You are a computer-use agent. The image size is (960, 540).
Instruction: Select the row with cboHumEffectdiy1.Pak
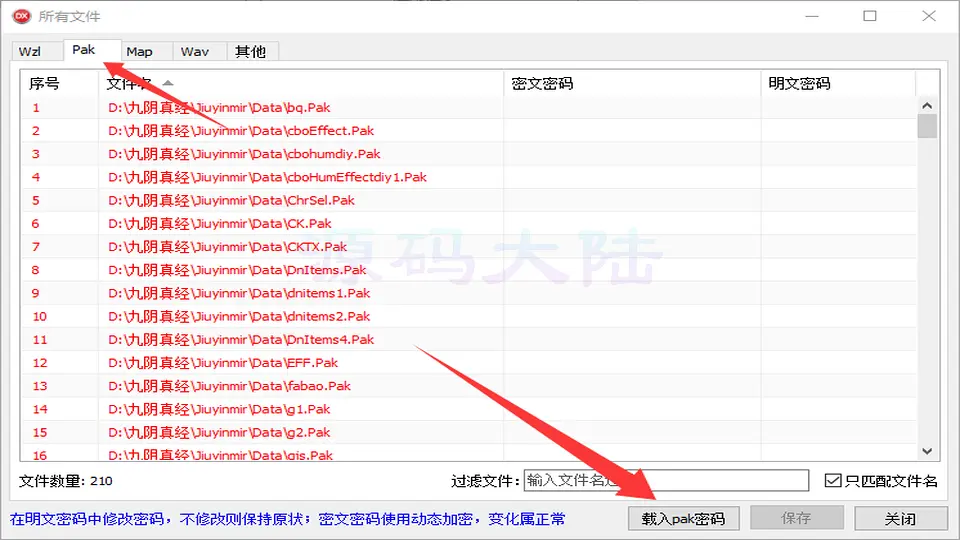click(469, 177)
